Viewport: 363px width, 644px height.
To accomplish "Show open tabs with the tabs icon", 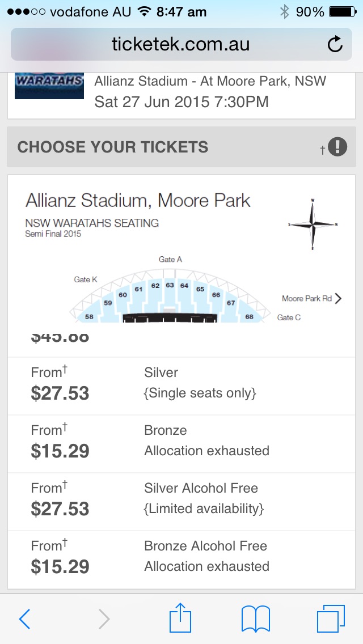I will point(331,618).
